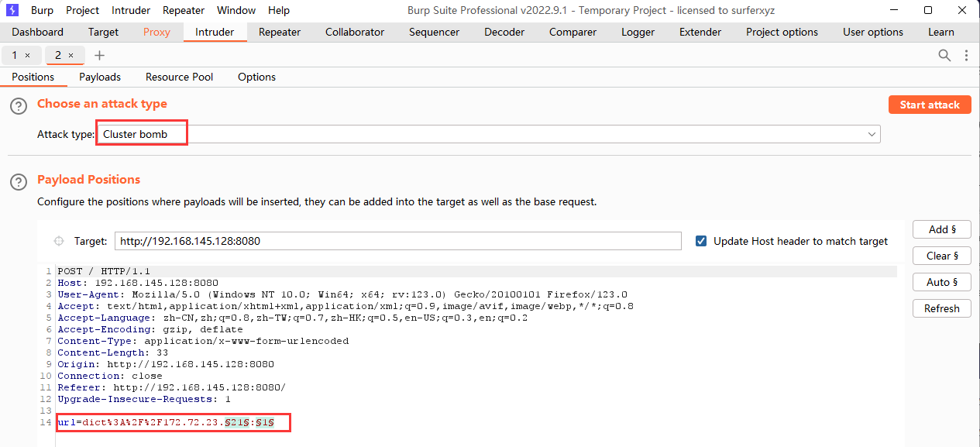
Task: Click the POST / HTTP/1.1 request line
Action: (x=104, y=271)
